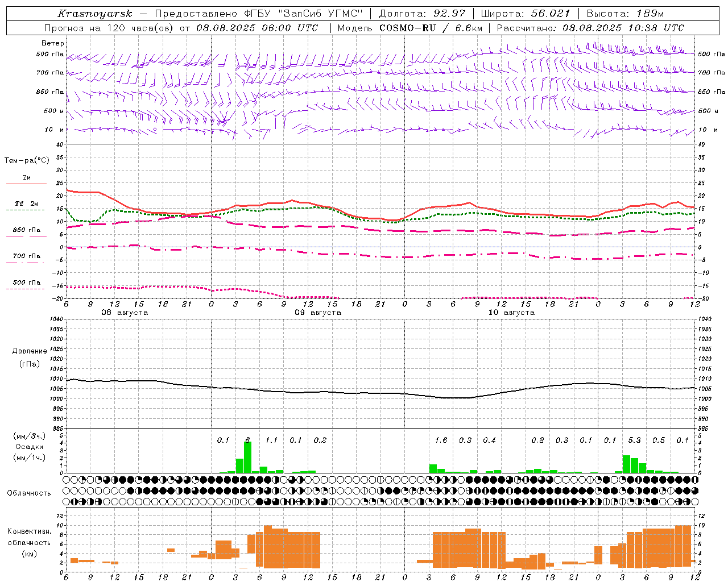Click the 'Конвективн.' convective cloud label
This screenshot has width=728, height=582.
click(x=29, y=531)
